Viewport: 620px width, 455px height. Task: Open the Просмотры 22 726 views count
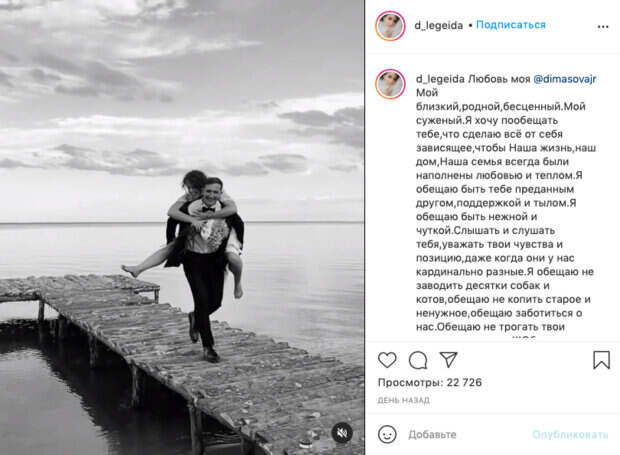point(430,382)
